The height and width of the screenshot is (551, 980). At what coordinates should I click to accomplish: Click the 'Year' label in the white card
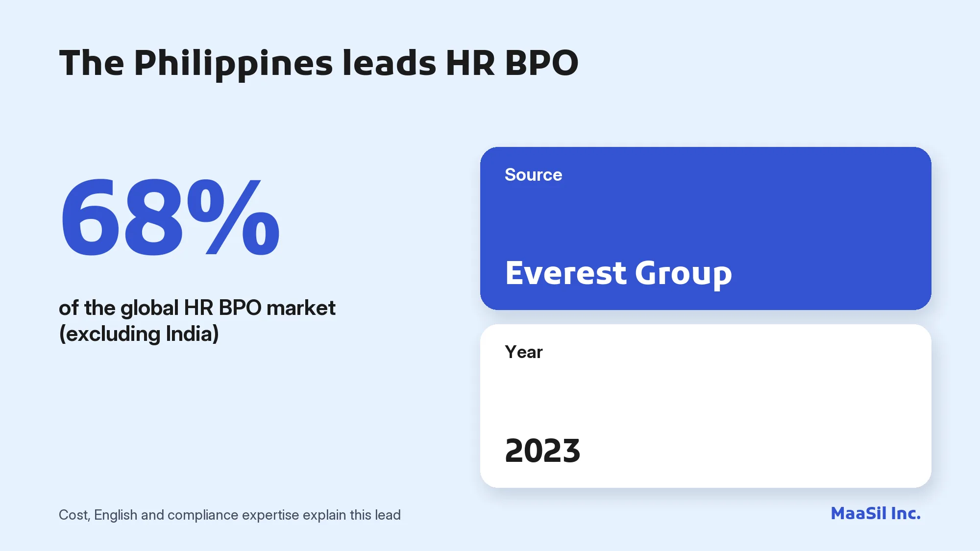point(523,352)
